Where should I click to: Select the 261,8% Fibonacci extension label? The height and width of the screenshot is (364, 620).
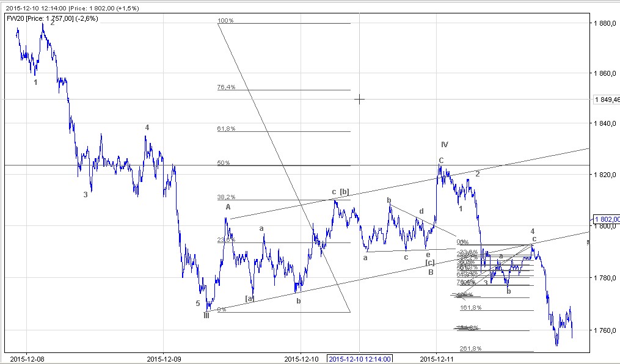click(x=470, y=348)
